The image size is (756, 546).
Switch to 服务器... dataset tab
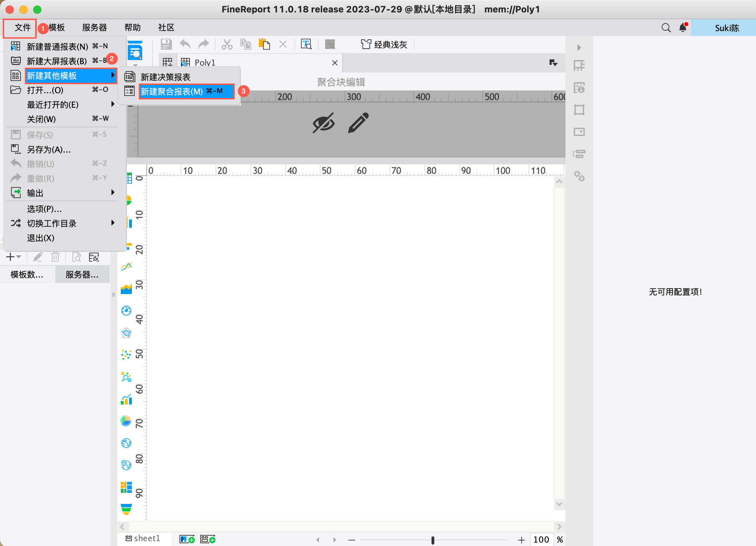click(82, 275)
